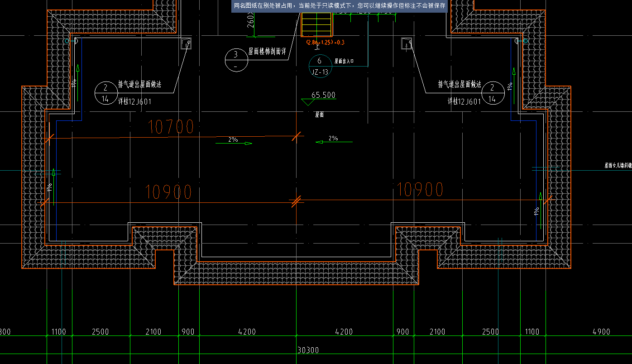Image resolution: width=632 pixels, height=364 pixels.
Task: Select the orange (2.86x1.25)-0.3 annotation
Action: click(x=325, y=42)
